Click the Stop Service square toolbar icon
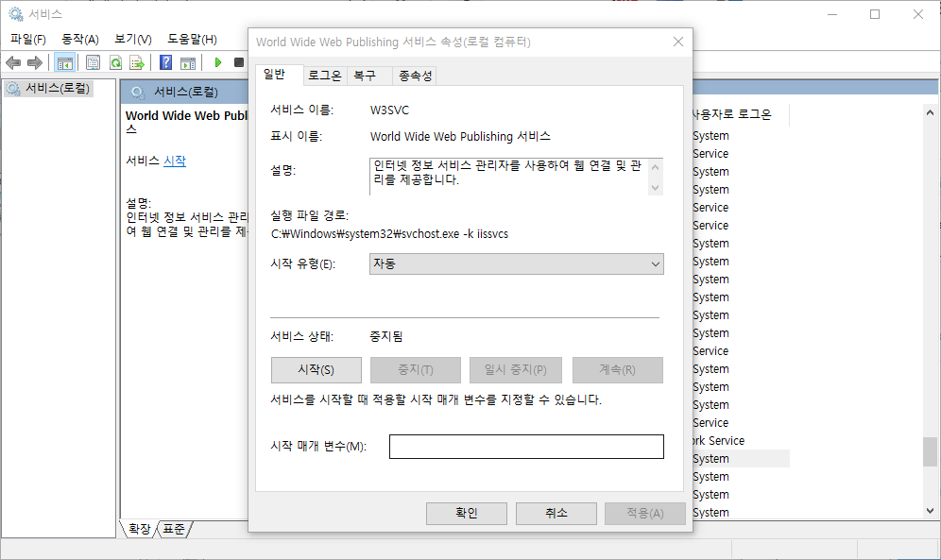This screenshot has height=560, width=941. coord(239,62)
